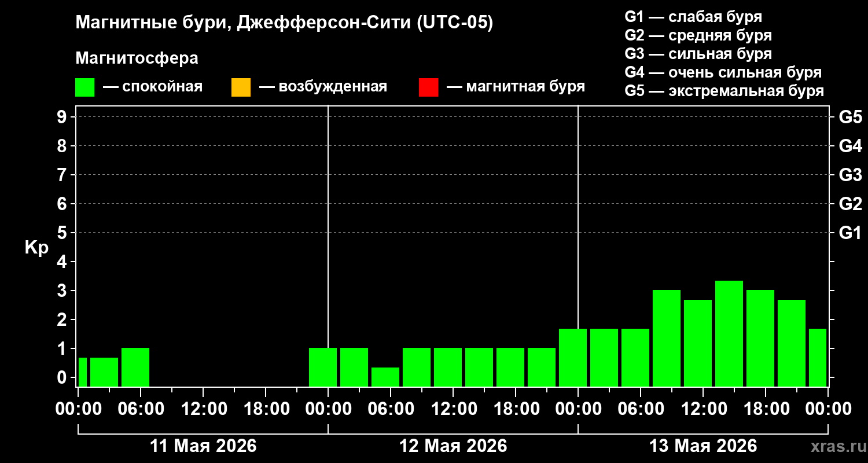
Task: Click the '— возбужденная' legend label
Action: click(x=323, y=87)
